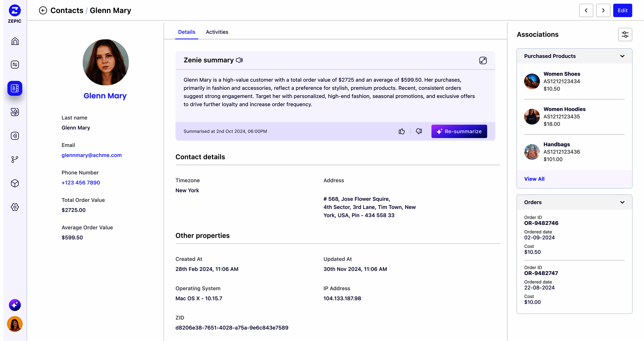Open the settings gear in sidebar

(15, 207)
